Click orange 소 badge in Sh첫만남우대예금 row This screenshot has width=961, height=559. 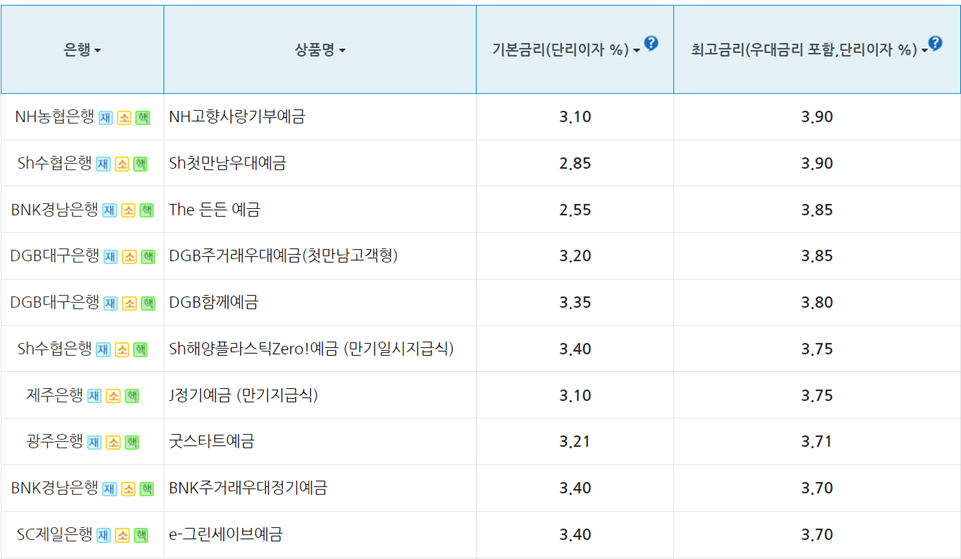coord(122,164)
